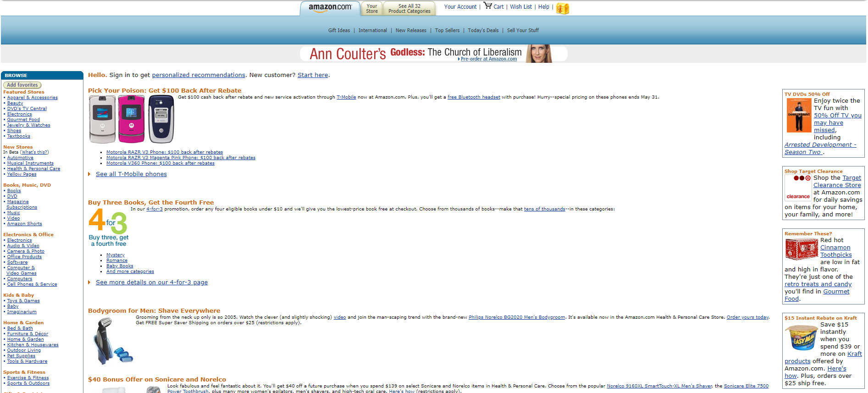Click the Add favorites button
This screenshot has width=868, height=393.
[22, 85]
